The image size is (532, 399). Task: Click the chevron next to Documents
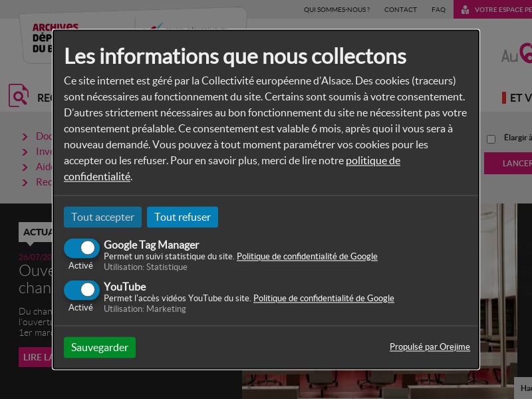pyautogui.click(x=25, y=136)
